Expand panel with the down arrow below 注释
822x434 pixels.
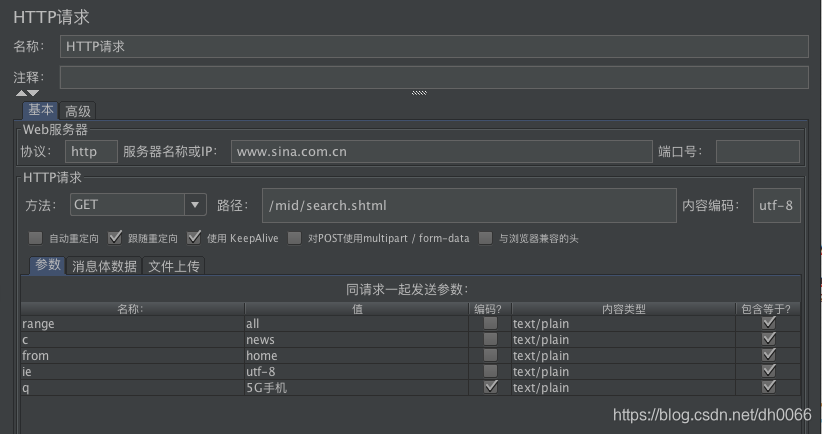pos(33,93)
